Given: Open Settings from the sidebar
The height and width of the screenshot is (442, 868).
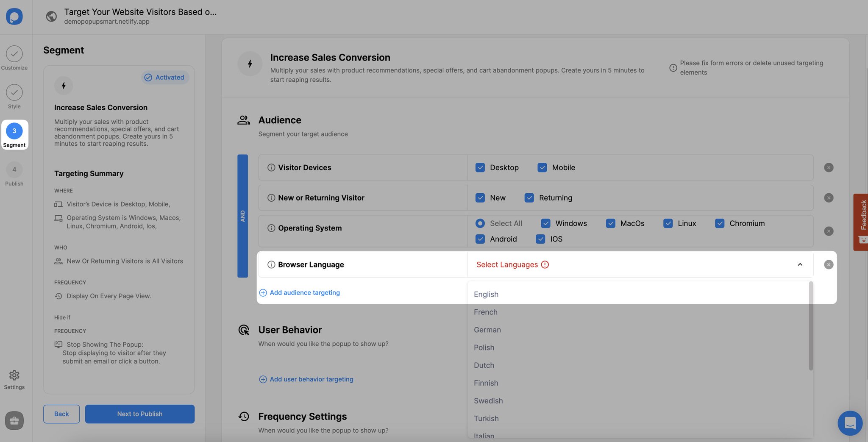Looking at the screenshot, I should point(14,379).
